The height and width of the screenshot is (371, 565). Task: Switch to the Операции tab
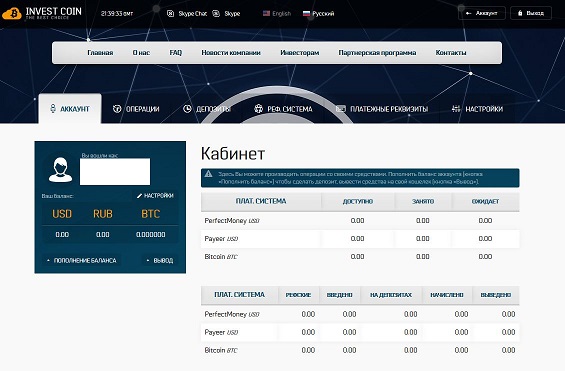136,109
